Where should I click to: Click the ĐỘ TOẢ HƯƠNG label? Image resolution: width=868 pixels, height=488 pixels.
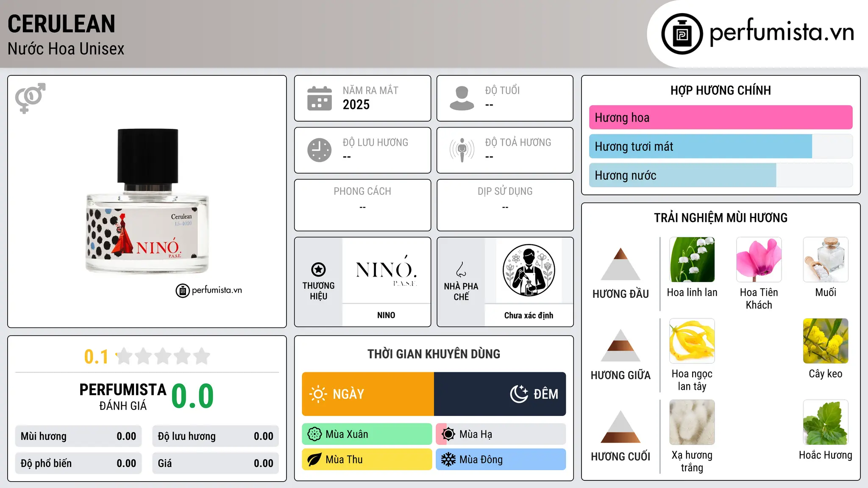[x=518, y=142]
